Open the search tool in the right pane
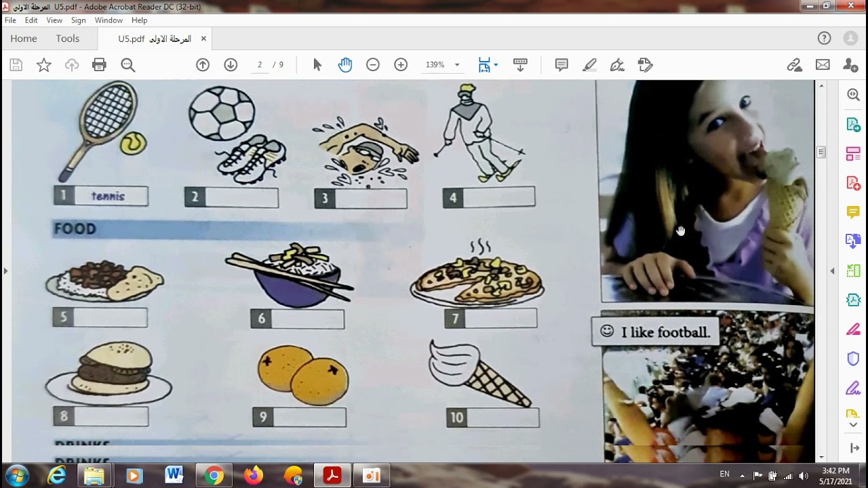Screen dimensions: 868x488 (x=854, y=96)
